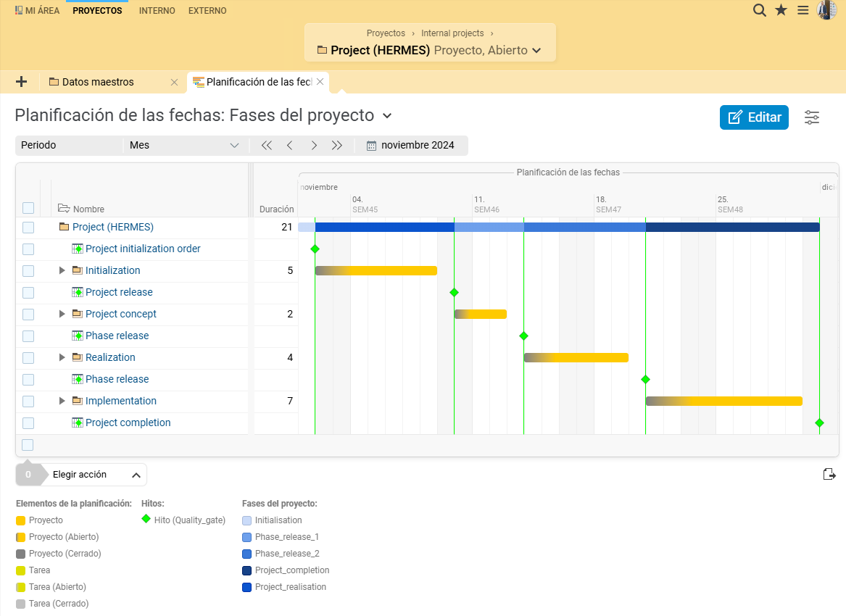
Task: Check the Initialization row checkbox
Action: [28, 271]
